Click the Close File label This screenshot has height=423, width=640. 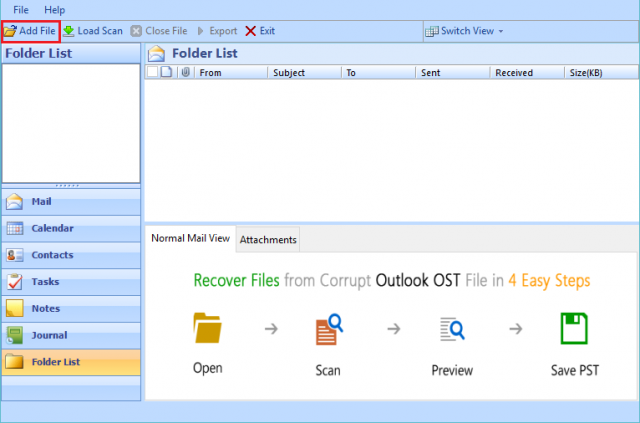(x=166, y=31)
